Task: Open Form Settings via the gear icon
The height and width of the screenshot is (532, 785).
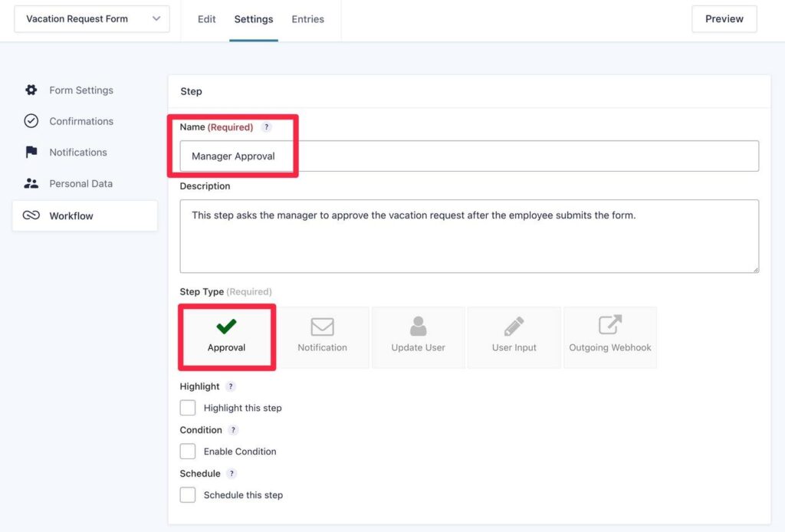Action: click(x=31, y=90)
